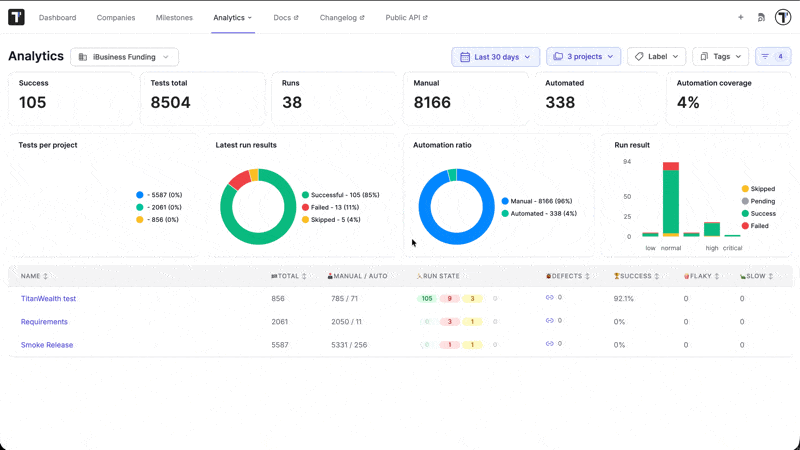Viewport: 800px width, 450px height.
Task: Sort by SUCCESS column arrows
Action: (x=657, y=276)
